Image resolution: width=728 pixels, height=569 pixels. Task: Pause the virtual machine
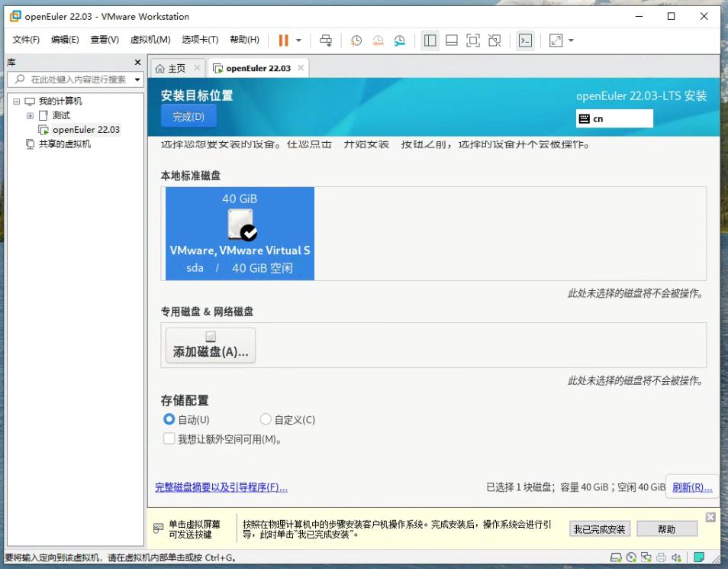click(x=283, y=40)
